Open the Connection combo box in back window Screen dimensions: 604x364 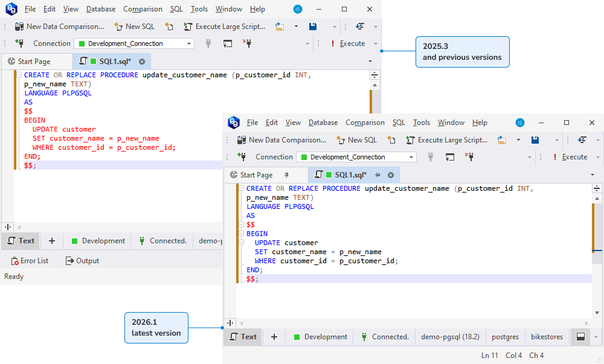point(134,43)
